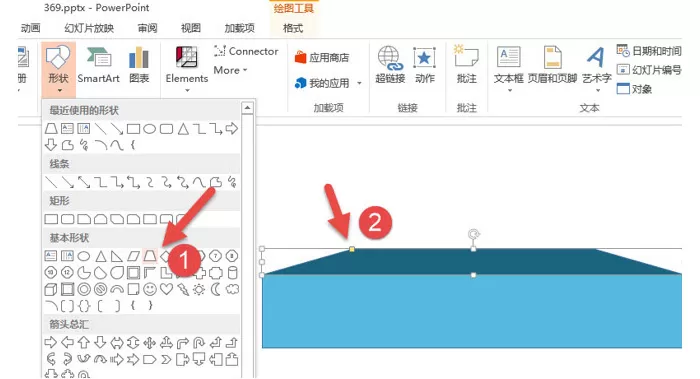Select the bevel shape next to the cube
Viewport: 700px width, 379px height.
click(x=67, y=289)
